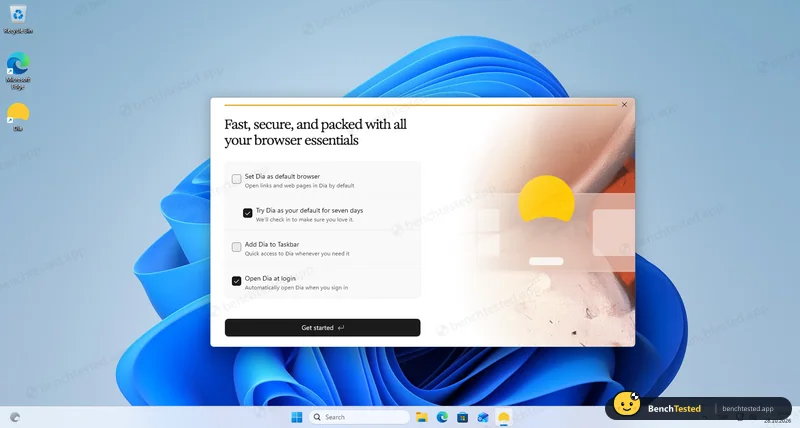Open the widgets icon at the taskbar's left end

click(x=15, y=417)
